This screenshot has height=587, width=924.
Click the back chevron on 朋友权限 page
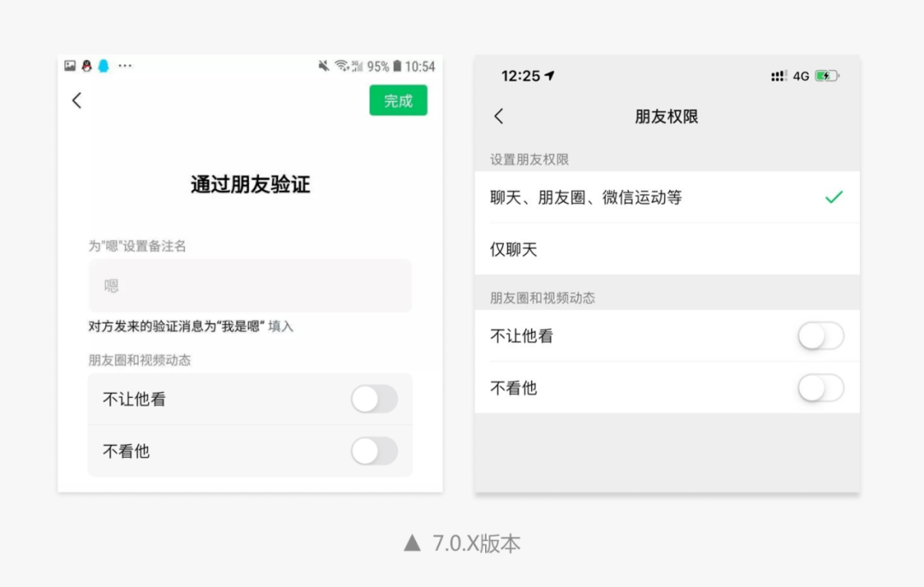499,116
